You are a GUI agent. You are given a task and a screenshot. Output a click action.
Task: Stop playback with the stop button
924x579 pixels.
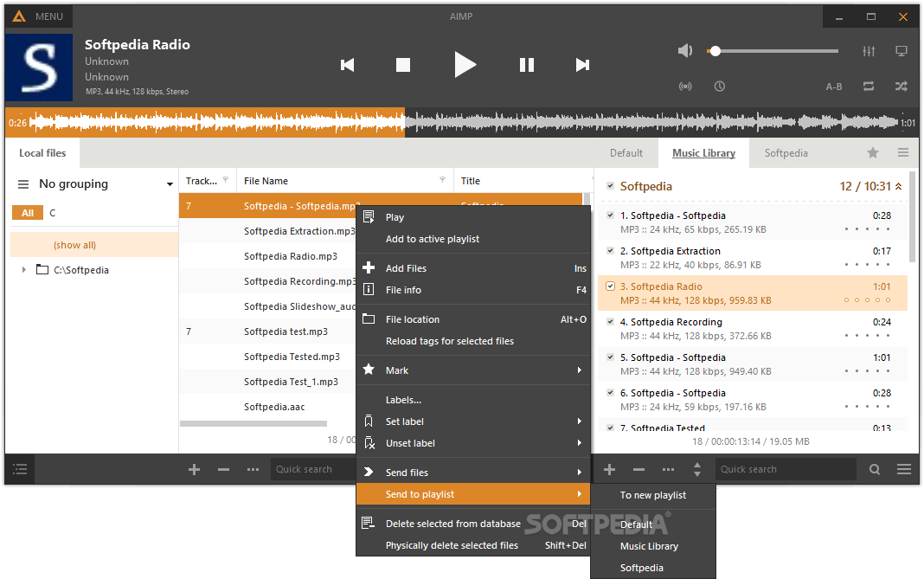pos(403,65)
